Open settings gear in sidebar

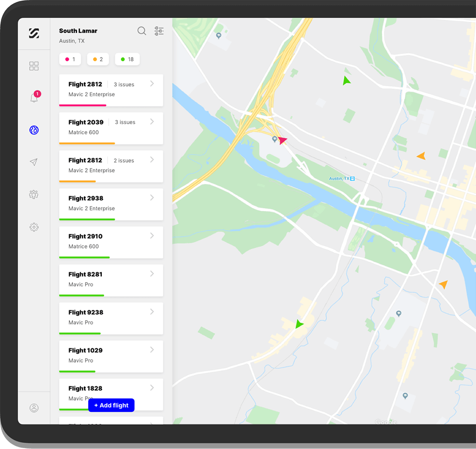34,227
